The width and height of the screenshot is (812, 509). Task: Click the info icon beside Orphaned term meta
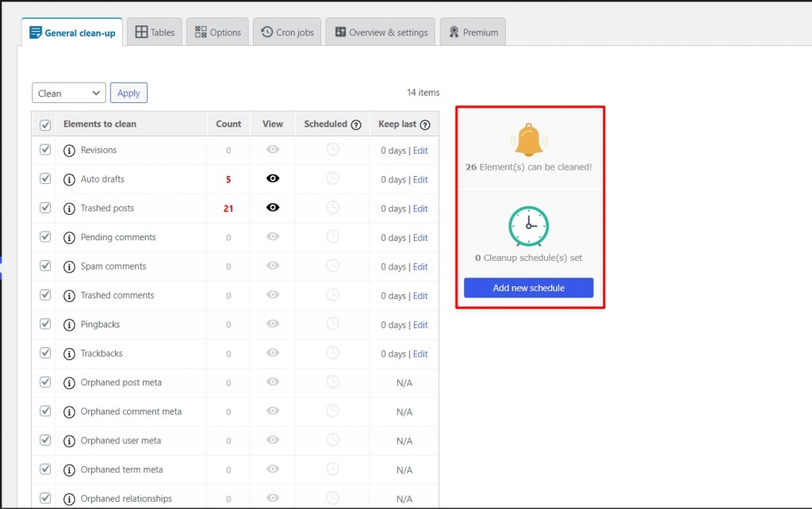(69, 469)
